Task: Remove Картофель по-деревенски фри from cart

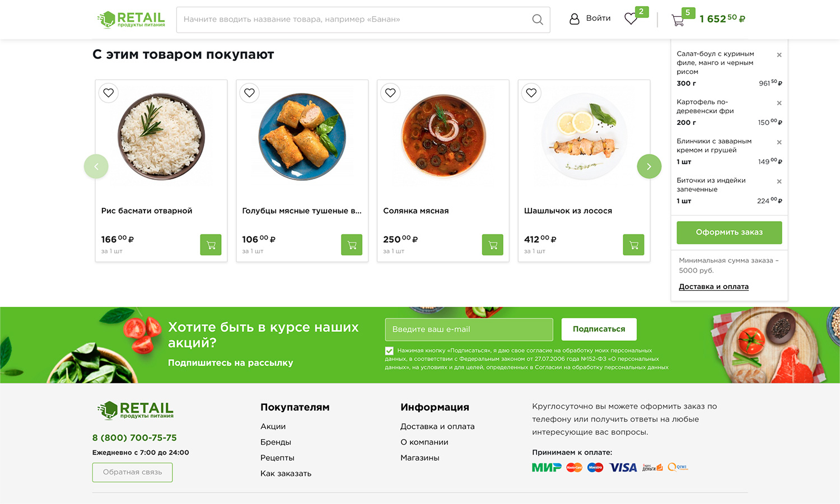Action: pyautogui.click(x=779, y=103)
